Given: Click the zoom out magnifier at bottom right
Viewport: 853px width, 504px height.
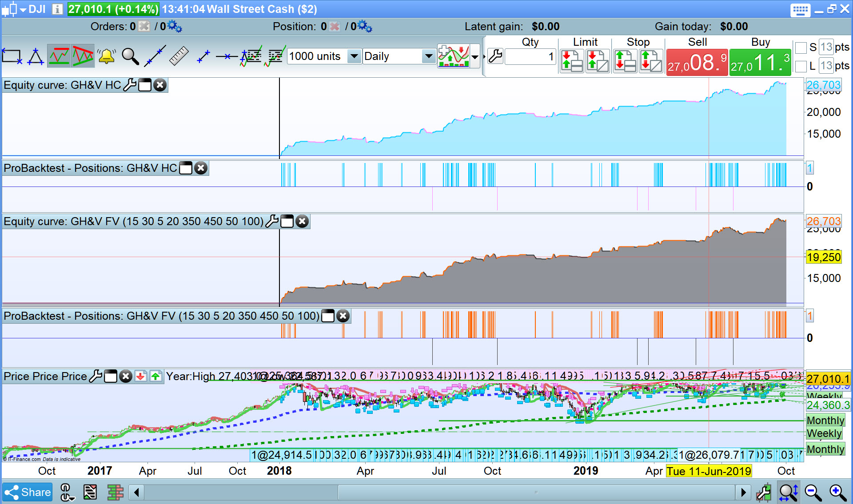Looking at the screenshot, I should (x=813, y=492).
